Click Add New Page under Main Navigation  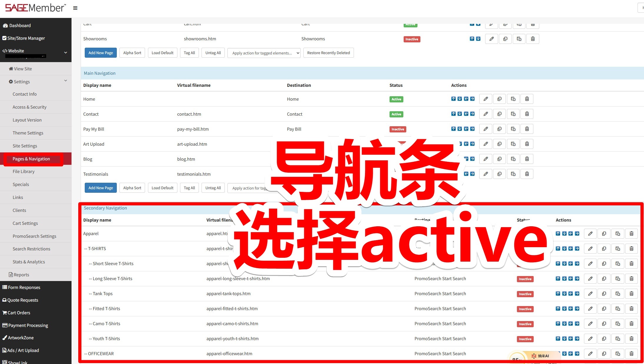[101, 188]
